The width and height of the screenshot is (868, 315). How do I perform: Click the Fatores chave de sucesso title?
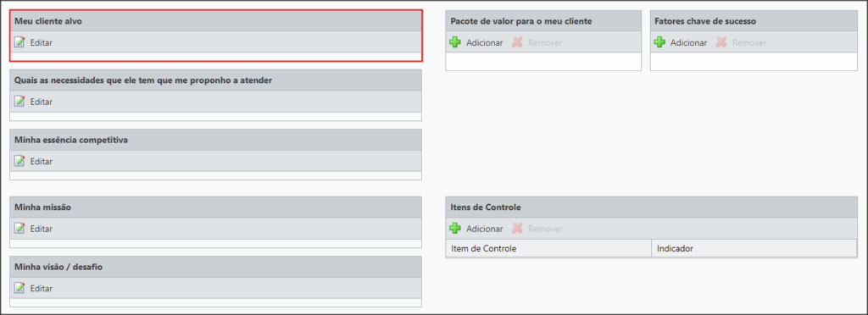click(x=705, y=21)
